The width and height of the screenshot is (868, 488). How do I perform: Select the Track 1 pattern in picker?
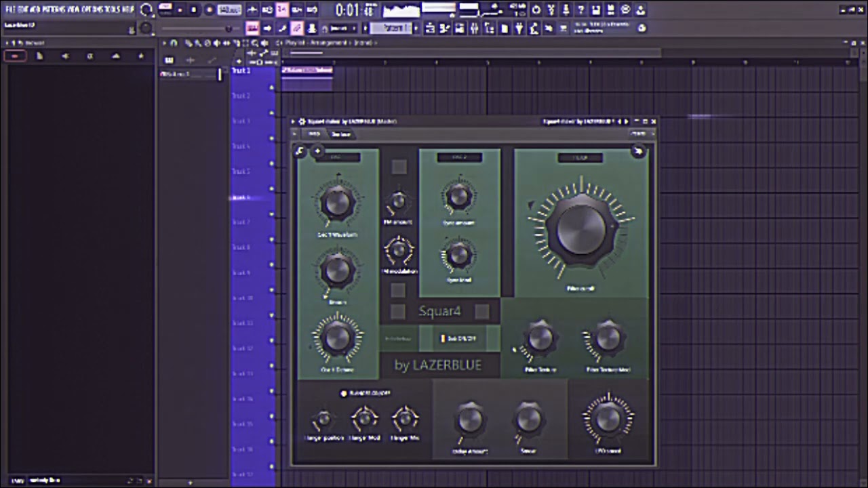click(190, 74)
